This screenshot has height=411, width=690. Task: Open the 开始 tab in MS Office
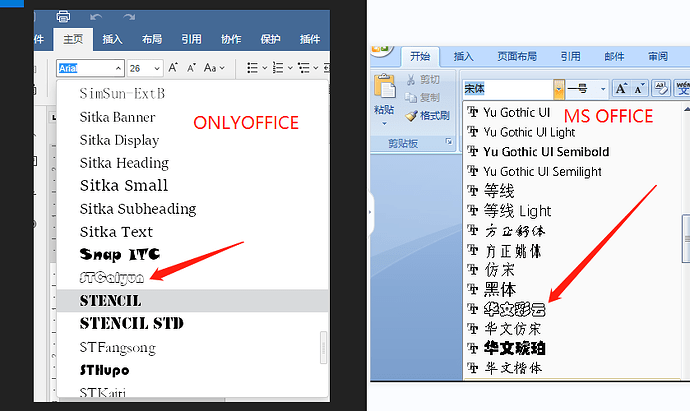click(420, 56)
